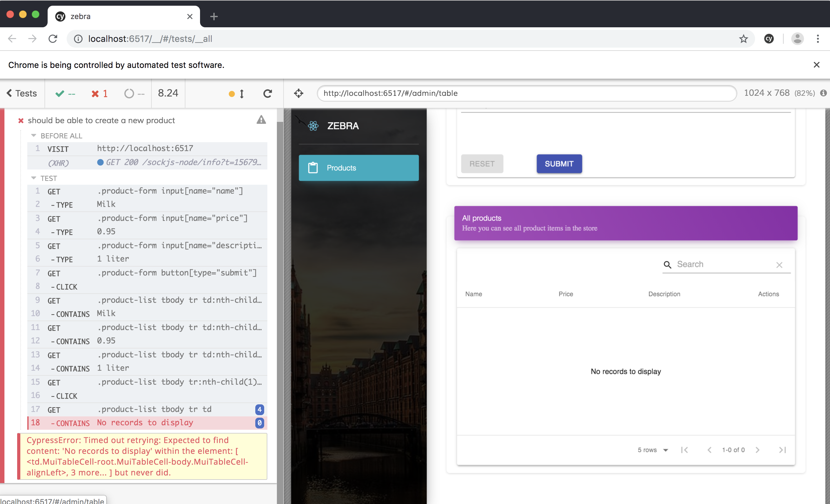The width and height of the screenshot is (830, 504).
Task: Open the 5 rows per page dropdown
Action: tap(653, 450)
